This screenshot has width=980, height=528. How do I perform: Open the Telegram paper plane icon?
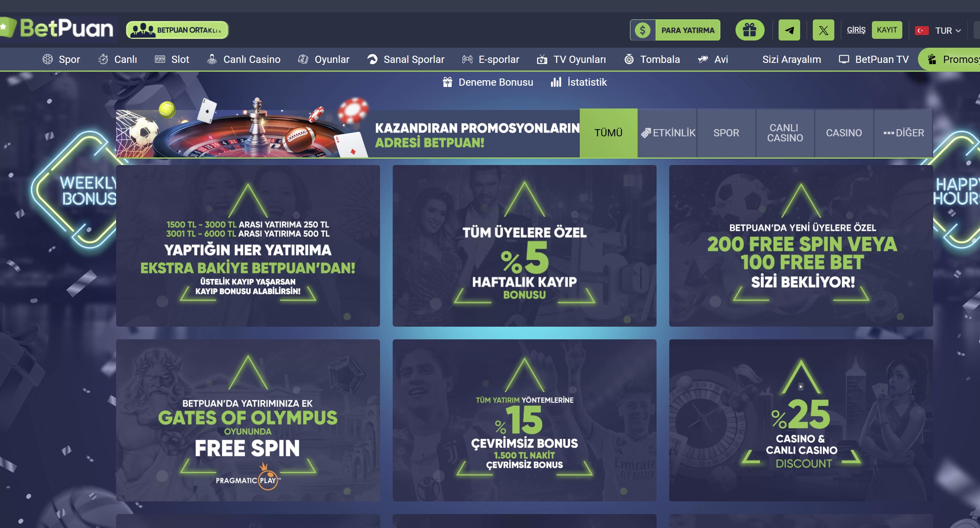(x=789, y=30)
